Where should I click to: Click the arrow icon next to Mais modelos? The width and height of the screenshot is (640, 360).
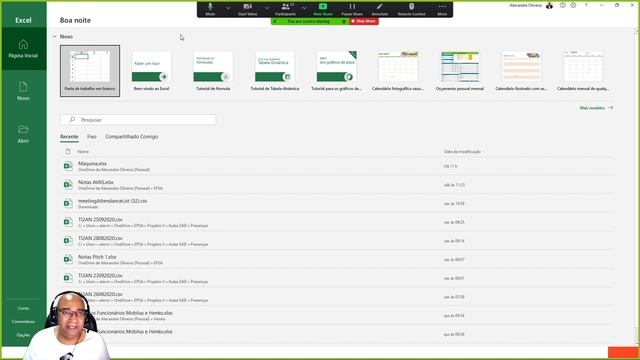[x=611, y=108]
